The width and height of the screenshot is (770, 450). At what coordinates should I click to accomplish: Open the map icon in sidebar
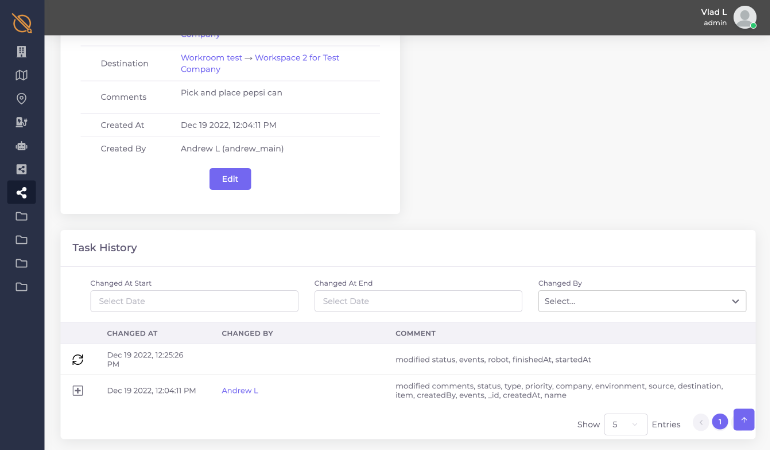[21, 75]
